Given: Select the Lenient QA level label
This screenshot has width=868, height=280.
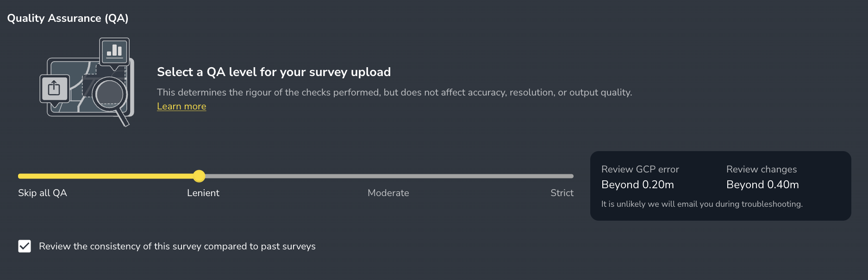Looking at the screenshot, I should click(203, 193).
